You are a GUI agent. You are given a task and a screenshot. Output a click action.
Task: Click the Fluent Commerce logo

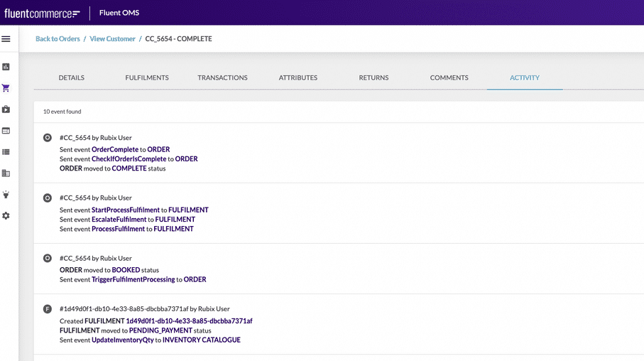(x=42, y=13)
